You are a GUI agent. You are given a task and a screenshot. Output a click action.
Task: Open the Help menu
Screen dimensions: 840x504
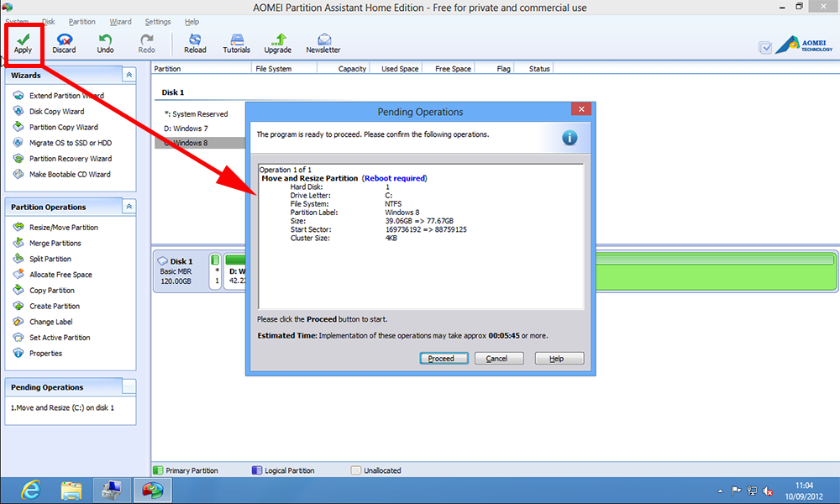(x=192, y=22)
